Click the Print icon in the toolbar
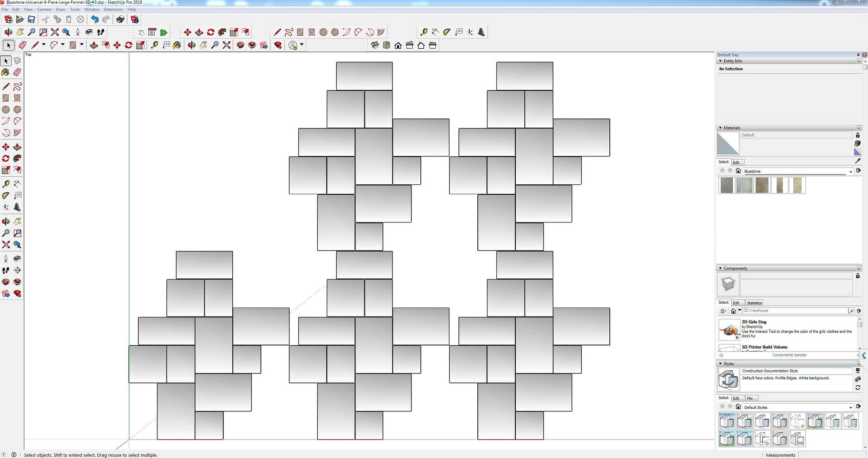 click(120, 19)
